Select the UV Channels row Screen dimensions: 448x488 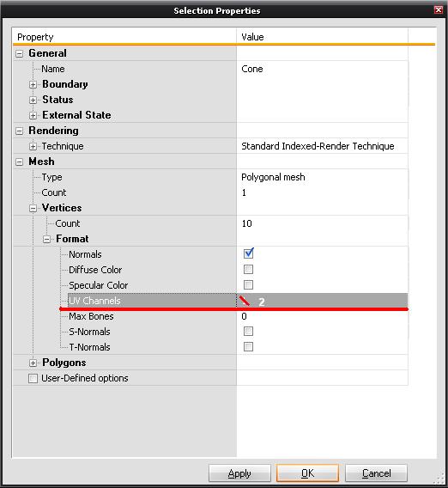(238, 301)
